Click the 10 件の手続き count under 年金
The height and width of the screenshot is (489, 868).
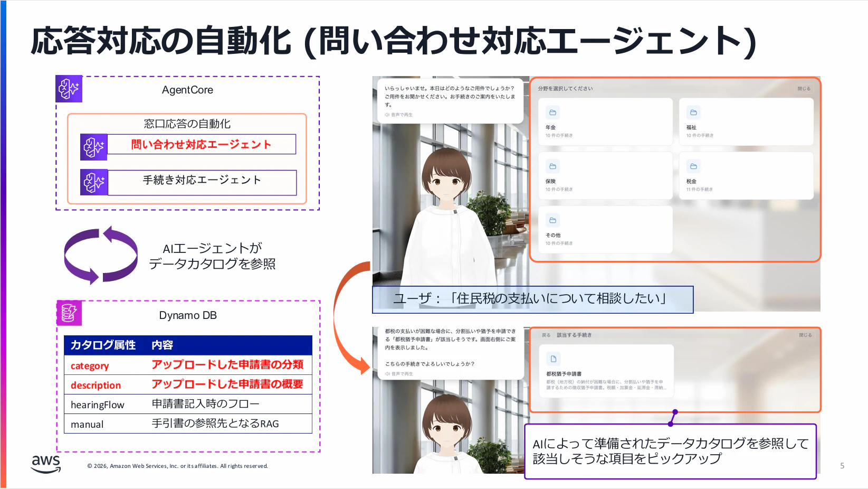click(559, 136)
